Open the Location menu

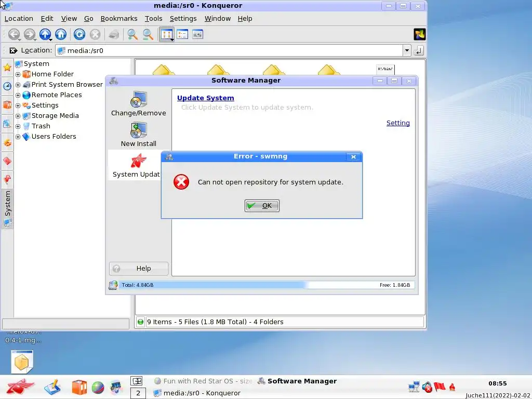pyautogui.click(x=19, y=19)
